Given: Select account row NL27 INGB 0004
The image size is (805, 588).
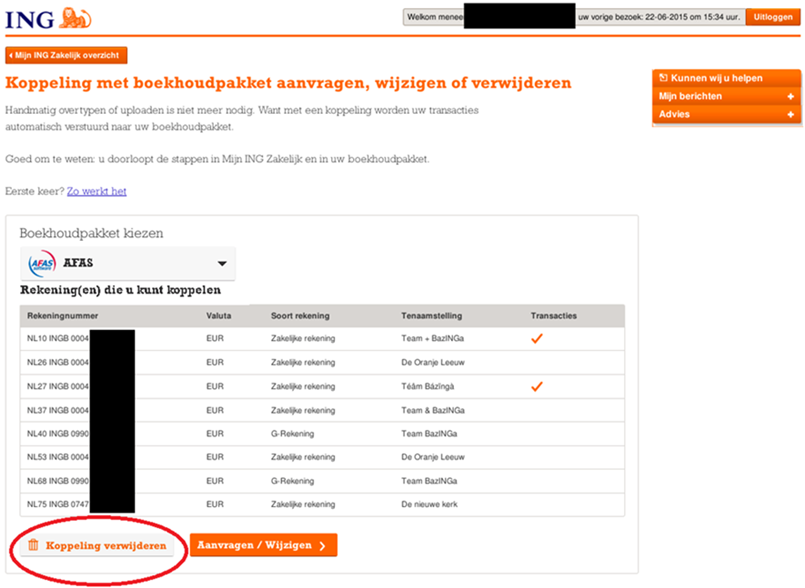Looking at the screenshot, I should pos(322,387).
